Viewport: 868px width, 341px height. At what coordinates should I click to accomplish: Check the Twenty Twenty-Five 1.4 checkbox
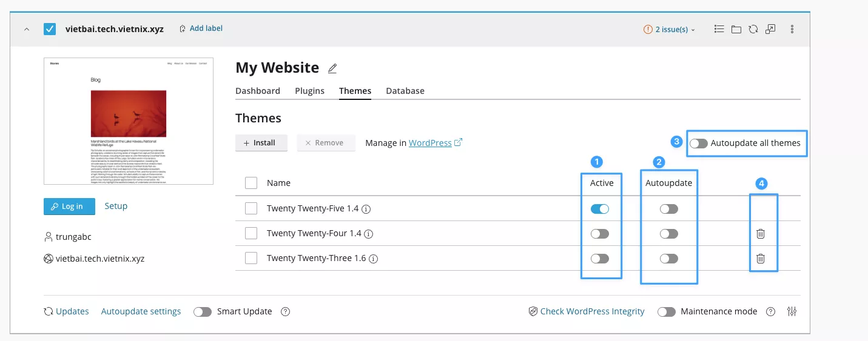pyautogui.click(x=251, y=208)
